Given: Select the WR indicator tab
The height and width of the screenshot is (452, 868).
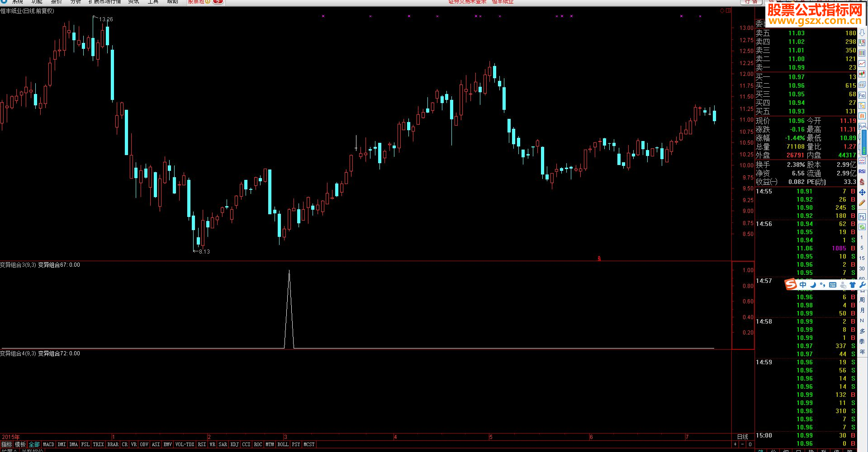Looking at the screenshot, I should pyautogui.click(x=212, y=445).
